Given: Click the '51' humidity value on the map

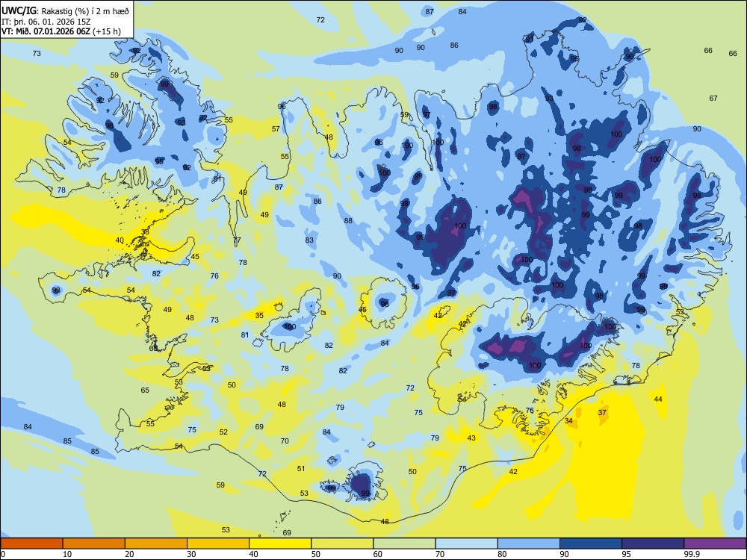Looking at the screenshot, I should [301, 469].
